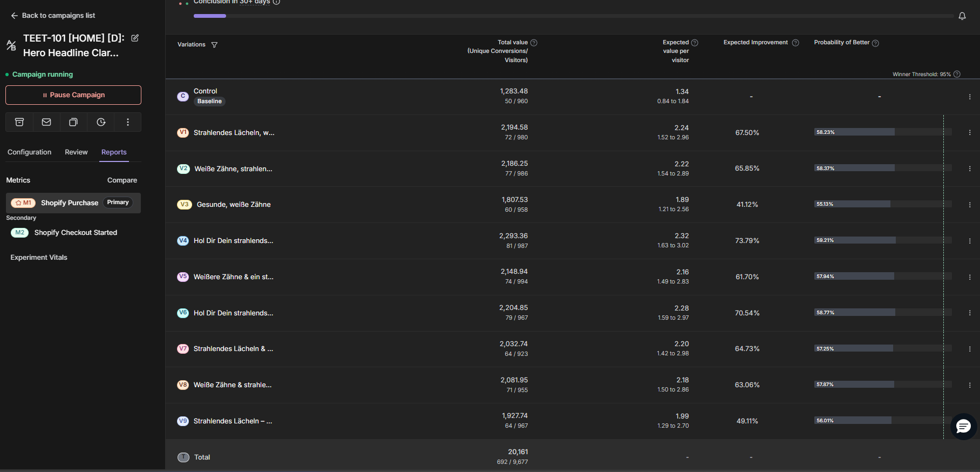Viewport: 980px width, 472px height.
Task: Click the envelope email icon
Action: tap(46, 122)
